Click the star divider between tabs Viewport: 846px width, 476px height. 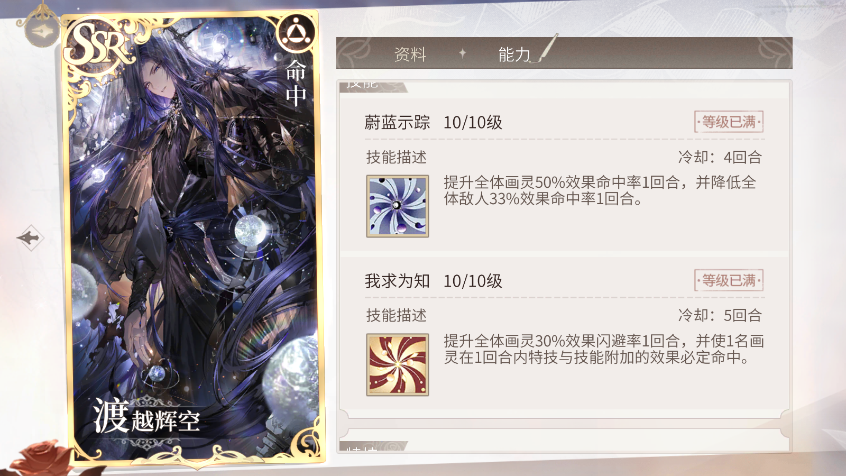[462, 53]
